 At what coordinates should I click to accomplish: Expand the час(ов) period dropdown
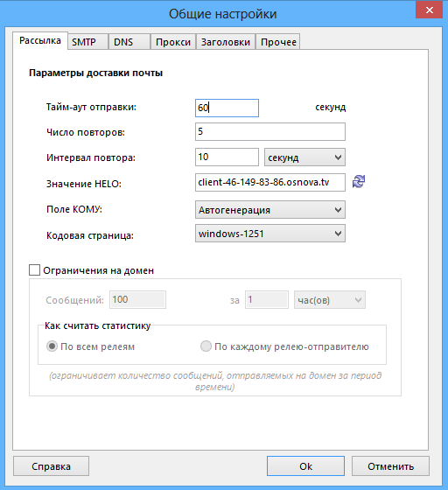330,300
